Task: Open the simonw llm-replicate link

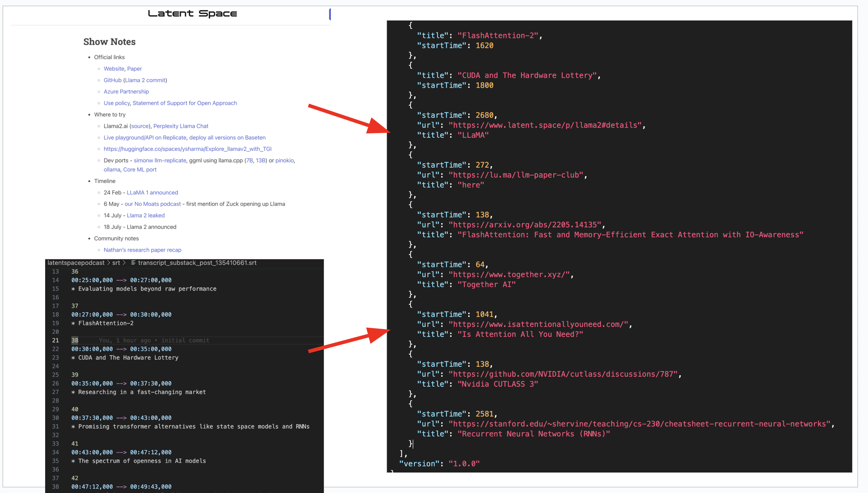Action: click(160, 160)
